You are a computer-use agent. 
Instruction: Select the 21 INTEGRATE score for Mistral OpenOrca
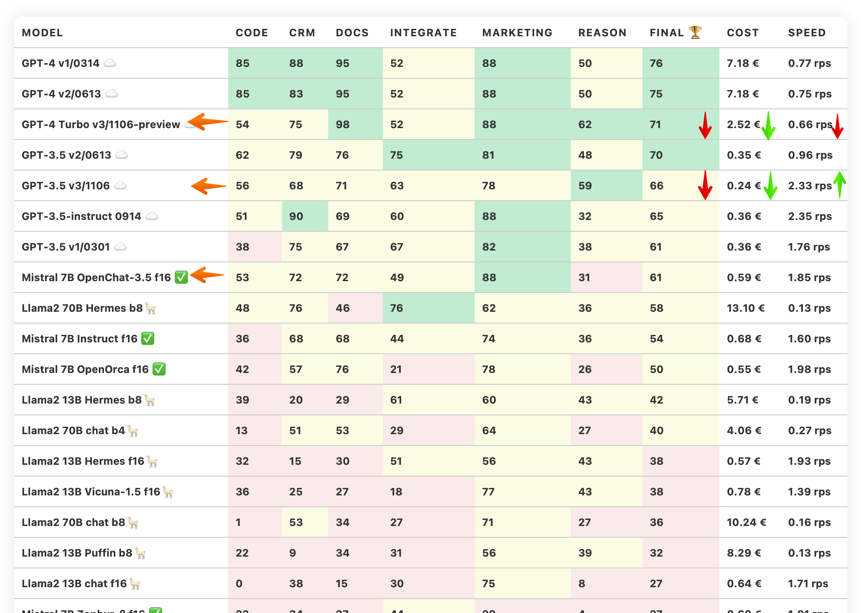click(396, 369)
